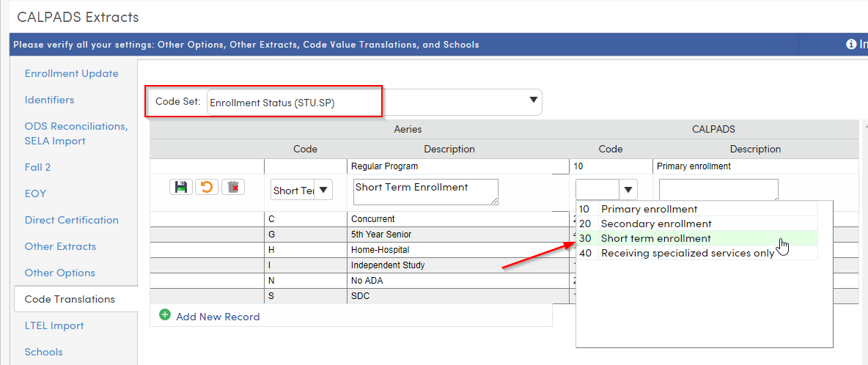The image size is (868, 365).
Task: Open the EOY tab
Action: [35, 193]
